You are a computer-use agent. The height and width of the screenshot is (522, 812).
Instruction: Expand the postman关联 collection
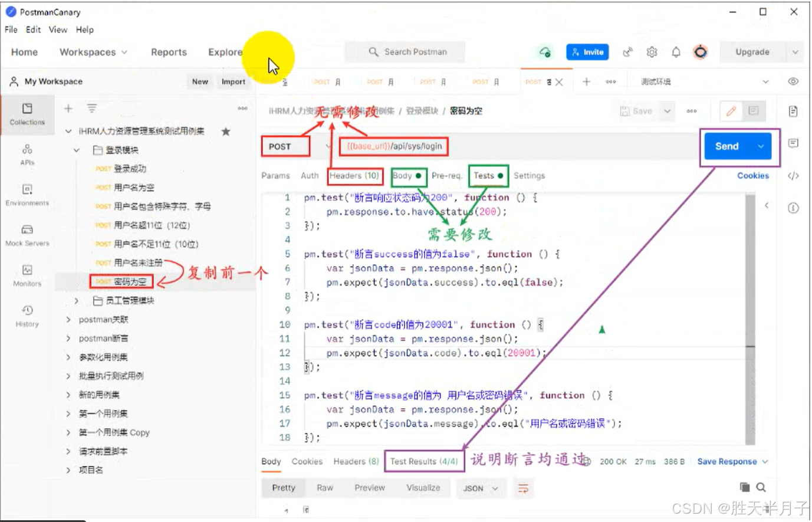click(x=68, y=319)
